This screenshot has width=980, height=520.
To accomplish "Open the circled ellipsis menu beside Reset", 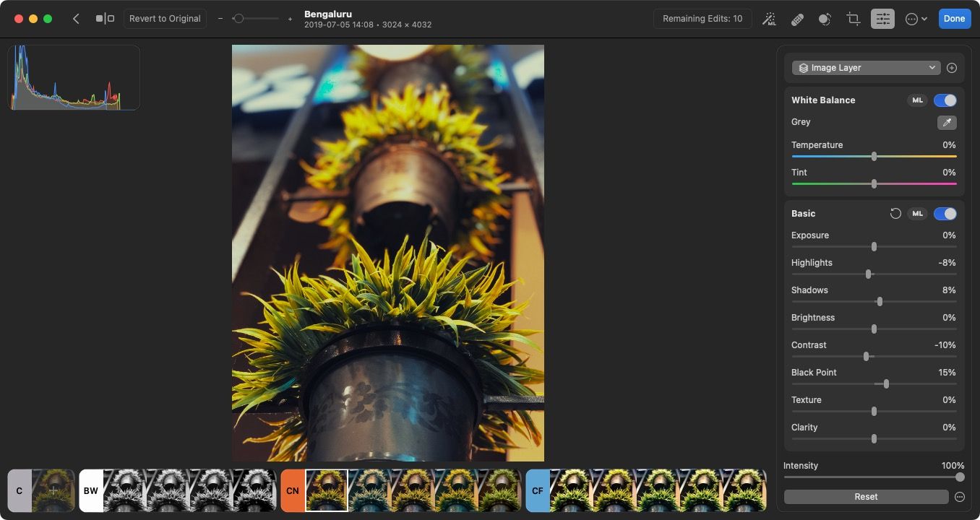I will coord(960,496).
